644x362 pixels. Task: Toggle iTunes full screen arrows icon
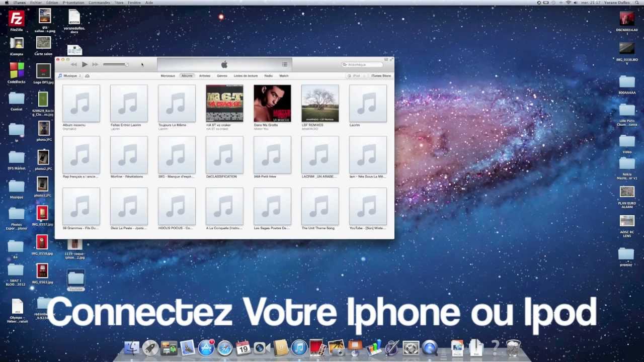[391, 59]
